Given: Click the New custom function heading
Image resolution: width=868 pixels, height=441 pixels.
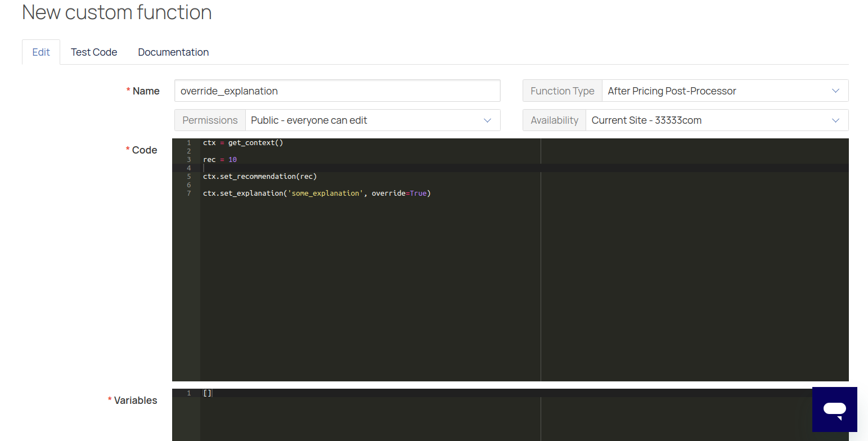Looking at the screenshot, I should (x=117, y=12).
